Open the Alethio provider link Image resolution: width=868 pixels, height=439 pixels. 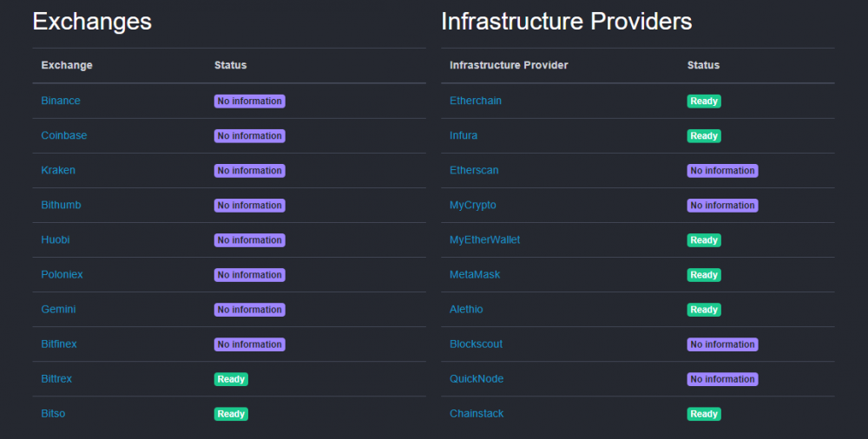tap(466, 310)
